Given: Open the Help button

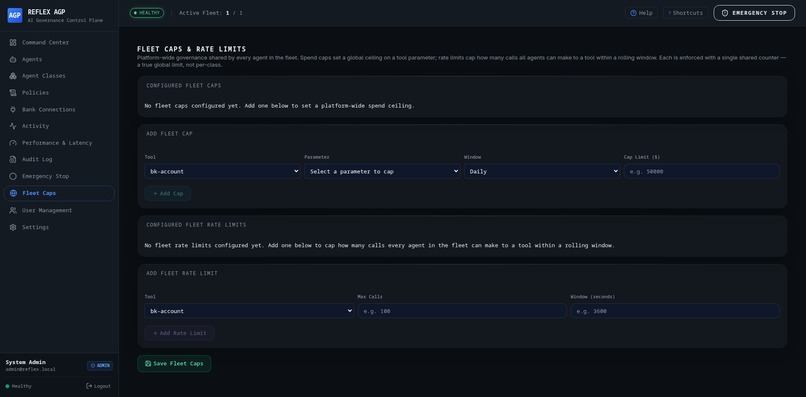Looking at the screenshot, I should coord(641,13).
